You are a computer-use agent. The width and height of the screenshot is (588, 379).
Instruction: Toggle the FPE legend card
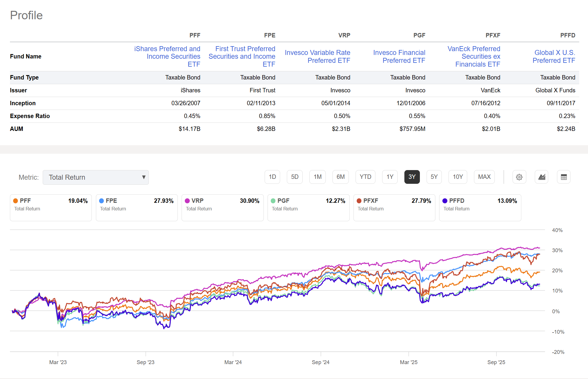(x=137, y=208)
